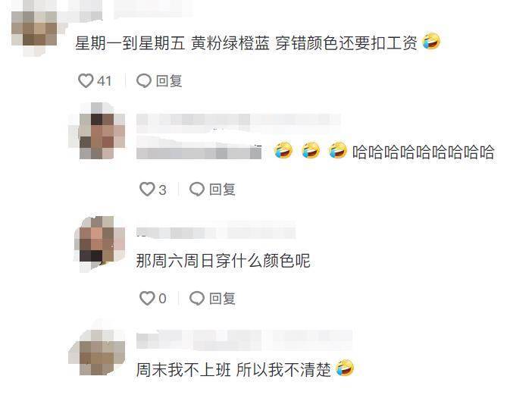
Task: Select the reply text 周末我不上班 所以我不清楚
Action: pos(233,369)
